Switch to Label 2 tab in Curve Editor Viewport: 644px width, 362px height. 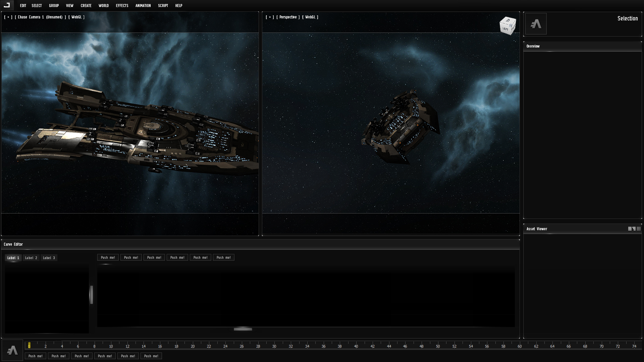pos(31,258)
